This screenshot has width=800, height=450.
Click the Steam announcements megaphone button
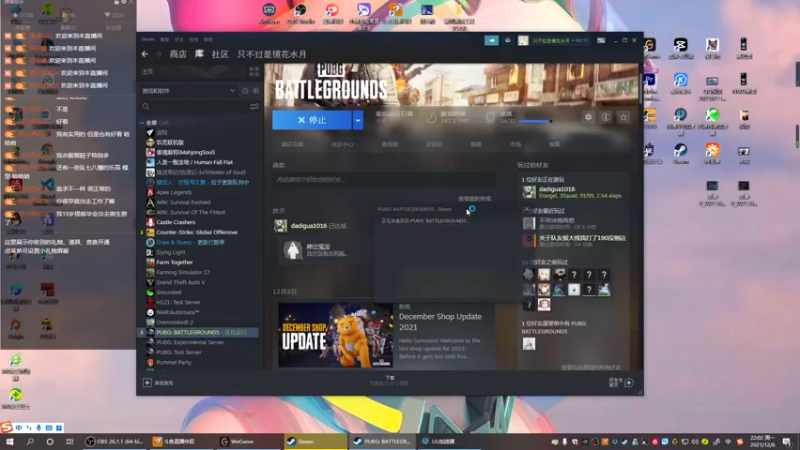pos(491,40)
